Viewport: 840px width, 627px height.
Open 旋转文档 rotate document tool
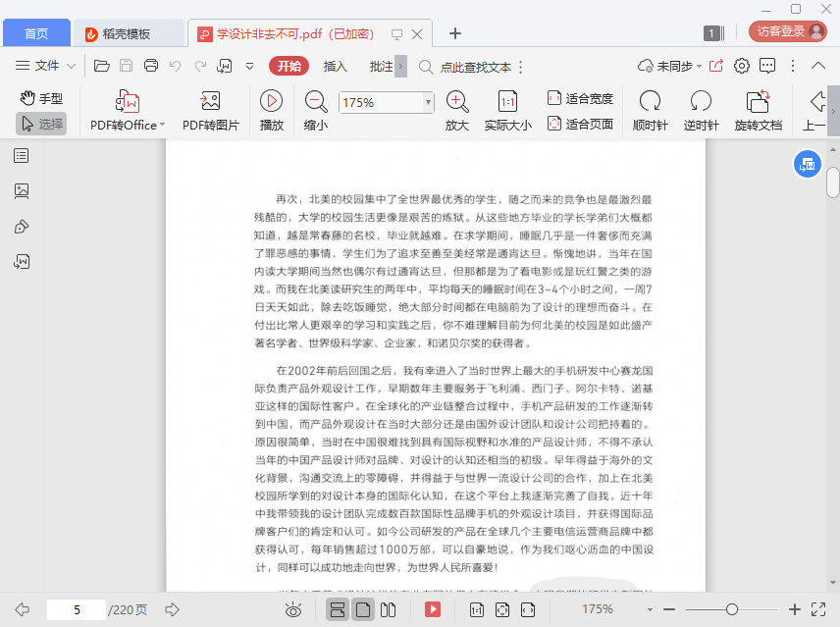[758, 110]
